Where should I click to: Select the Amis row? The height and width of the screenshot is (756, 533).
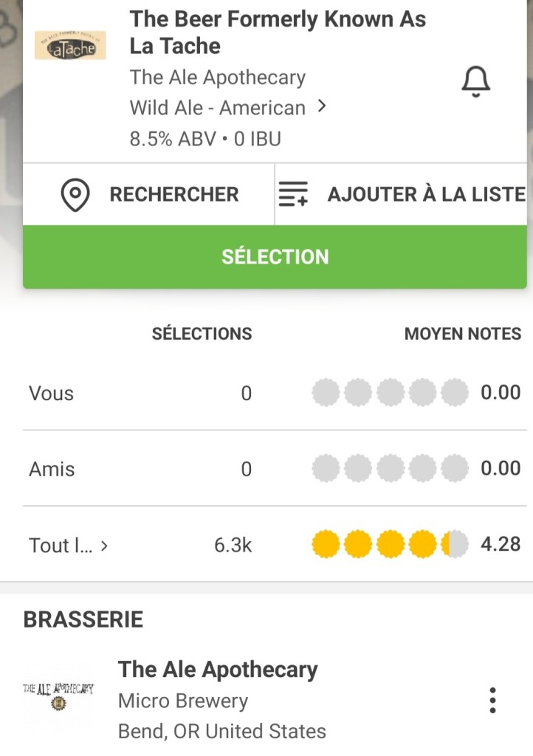(x=52, y=469)
